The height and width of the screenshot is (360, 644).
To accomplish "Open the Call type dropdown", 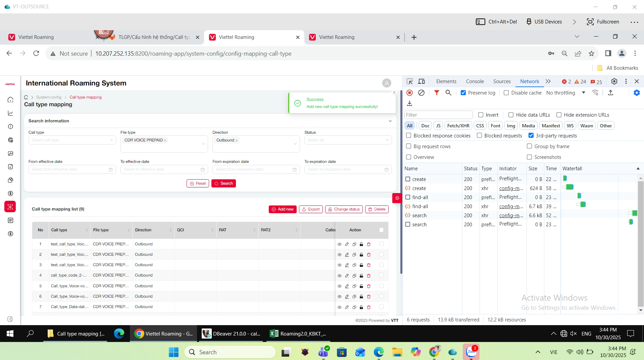I will [x=72, y=140].
